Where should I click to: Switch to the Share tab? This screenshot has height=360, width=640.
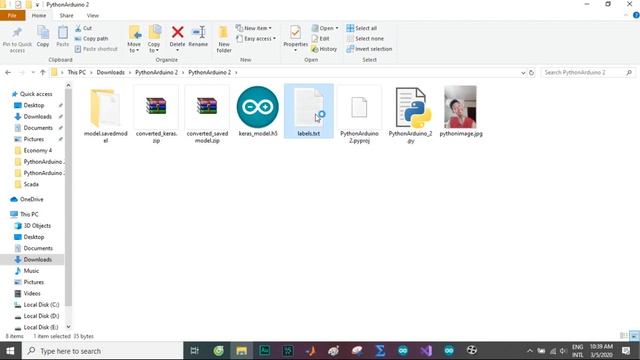pyautogui.click(x=66, y=16)
